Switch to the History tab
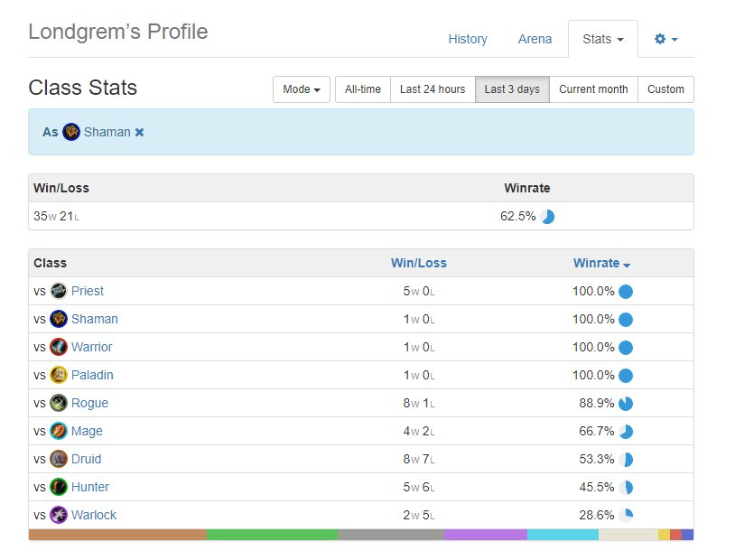 [x=468, y=39]
